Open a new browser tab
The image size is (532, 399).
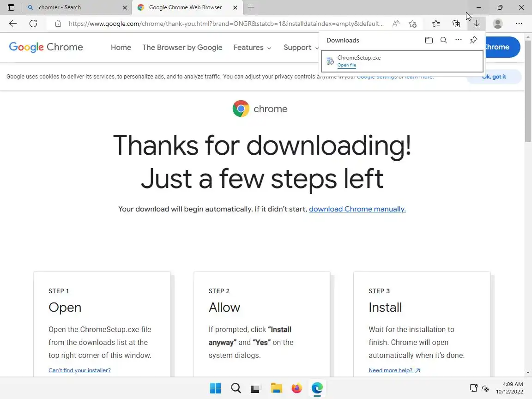(251, 7)
